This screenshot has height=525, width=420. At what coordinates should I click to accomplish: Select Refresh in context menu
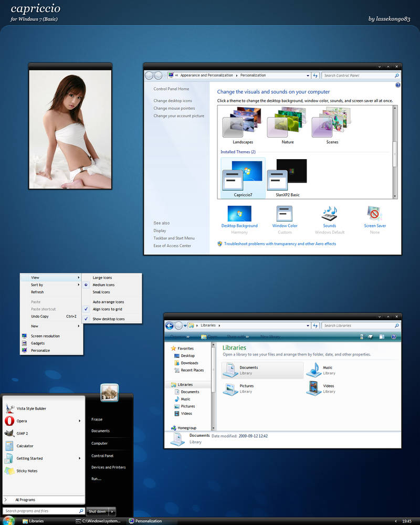point(37,292)
